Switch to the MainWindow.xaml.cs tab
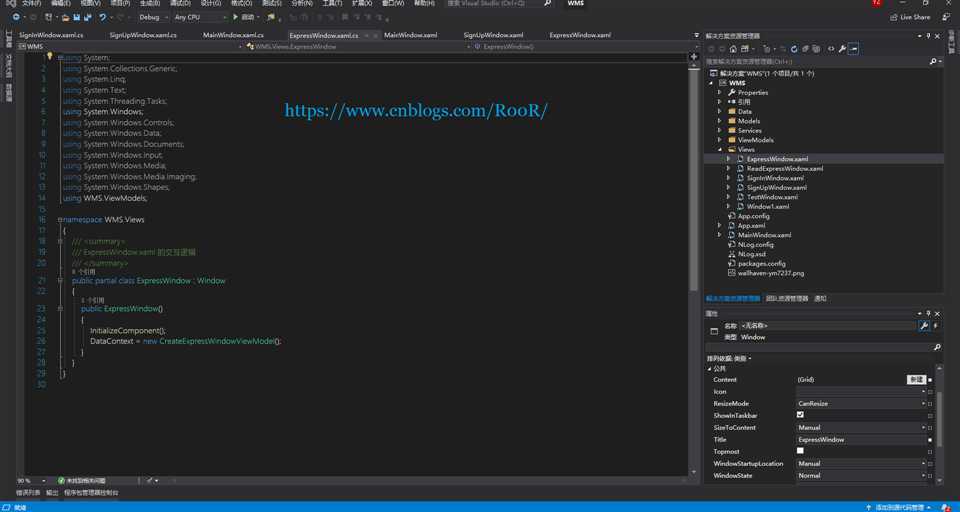The image size is (960, 512). (233, 35)
